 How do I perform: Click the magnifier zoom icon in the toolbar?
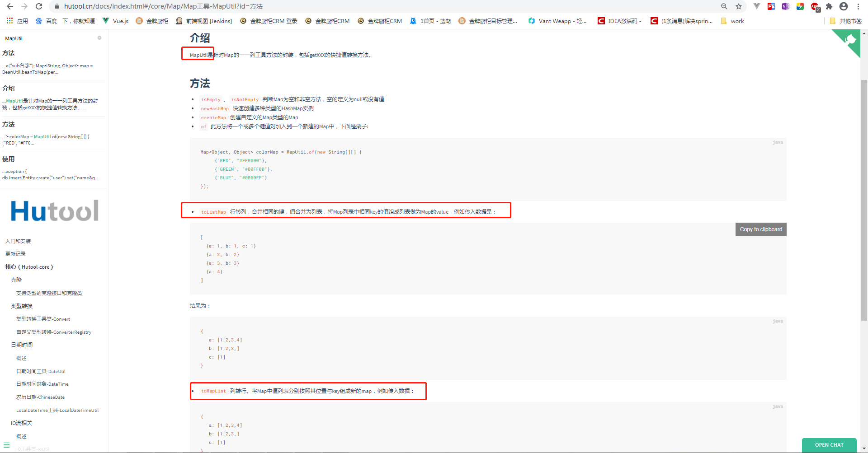724,6
